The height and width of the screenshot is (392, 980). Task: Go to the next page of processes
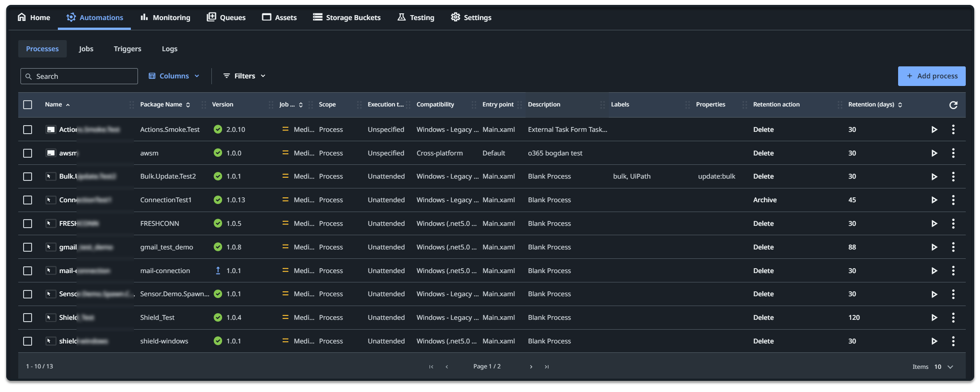coord(531,367)
